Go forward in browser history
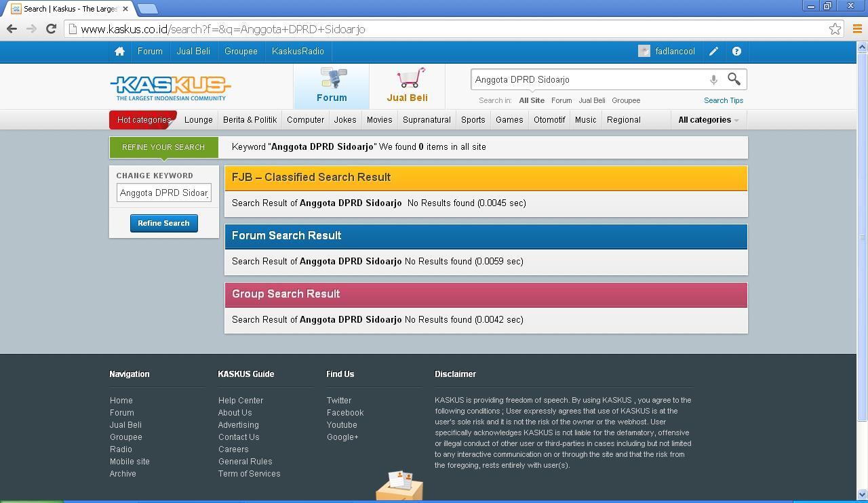868x503 pixels. 31,29
